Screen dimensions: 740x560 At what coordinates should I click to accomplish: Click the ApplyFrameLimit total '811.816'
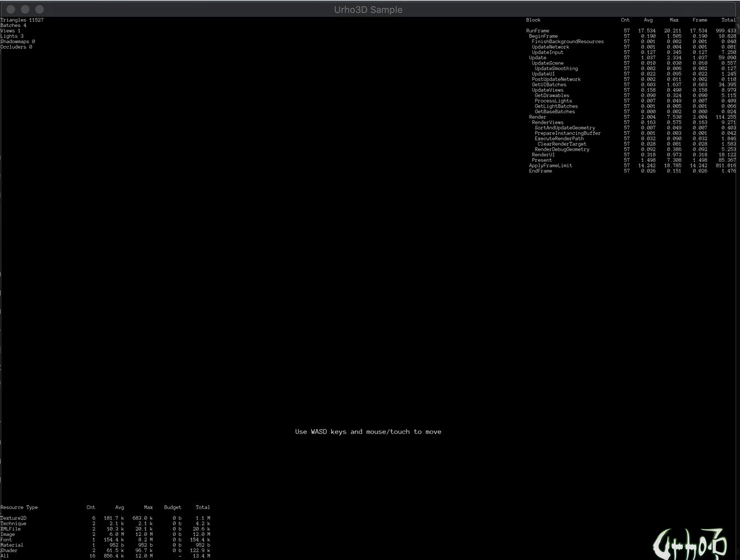pyautogui.click(x=726, y=166)
